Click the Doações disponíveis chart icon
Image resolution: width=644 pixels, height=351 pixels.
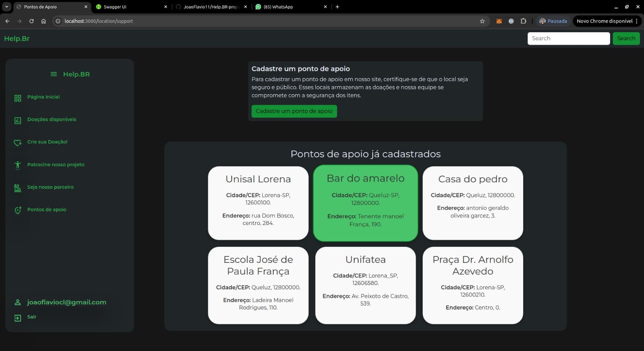[x=18, y=120]
